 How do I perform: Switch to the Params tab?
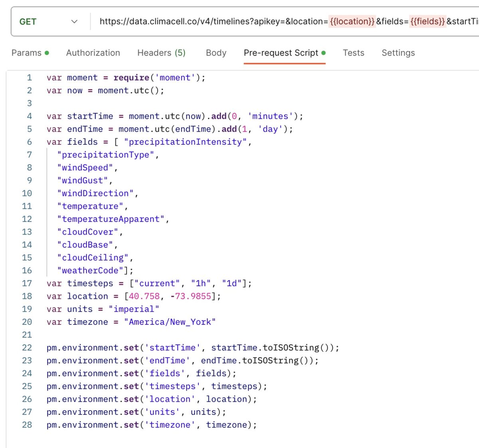[26, 52]
